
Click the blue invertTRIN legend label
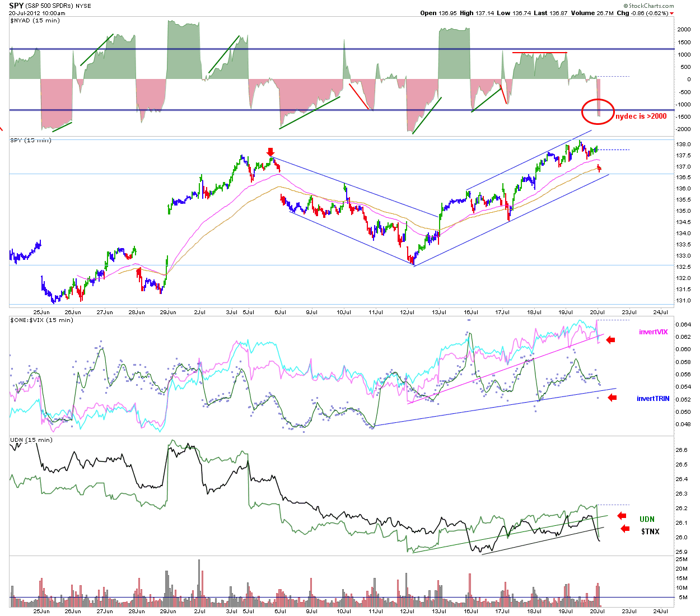point(653,399)
